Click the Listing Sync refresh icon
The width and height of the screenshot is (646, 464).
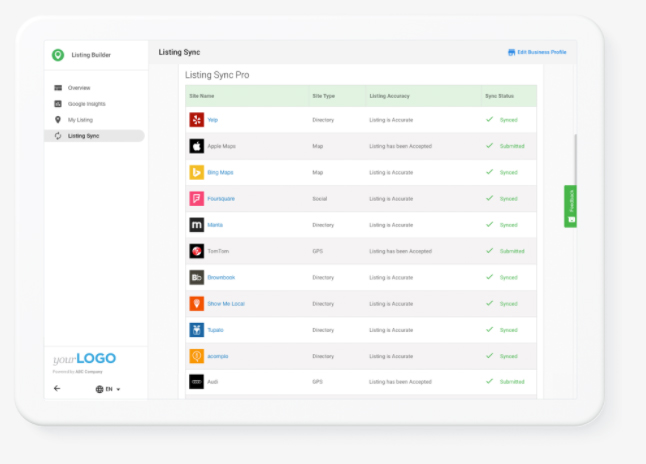pos(58,136)
